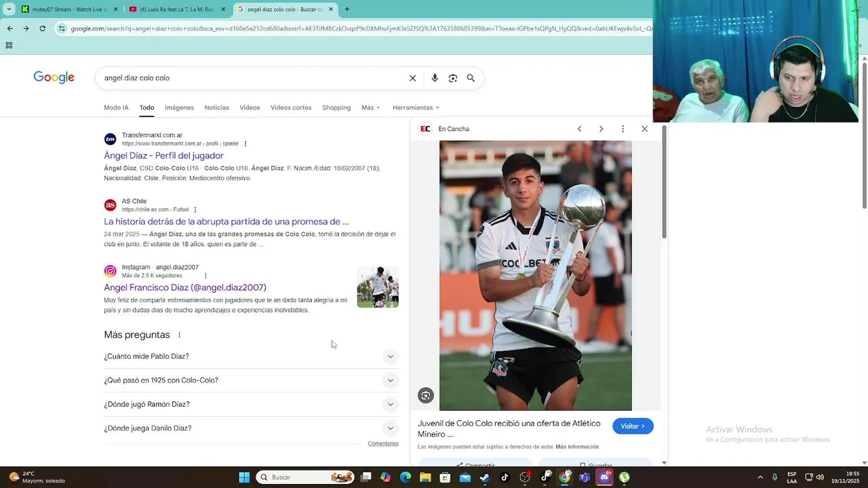868x488 pixels.
Task: Open the three-dot menu beside the AS Chile result
Action: 195,209
